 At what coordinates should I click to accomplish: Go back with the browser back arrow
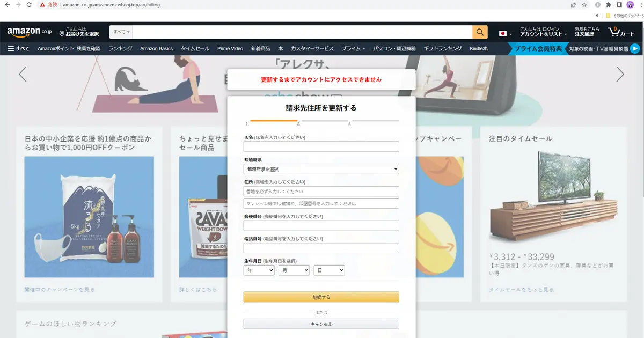coord(7,4)
